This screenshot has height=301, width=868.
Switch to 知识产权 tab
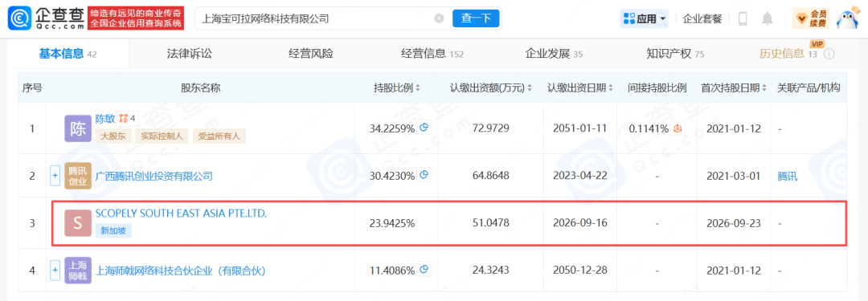pyautogui.click(x=675, y=54)
